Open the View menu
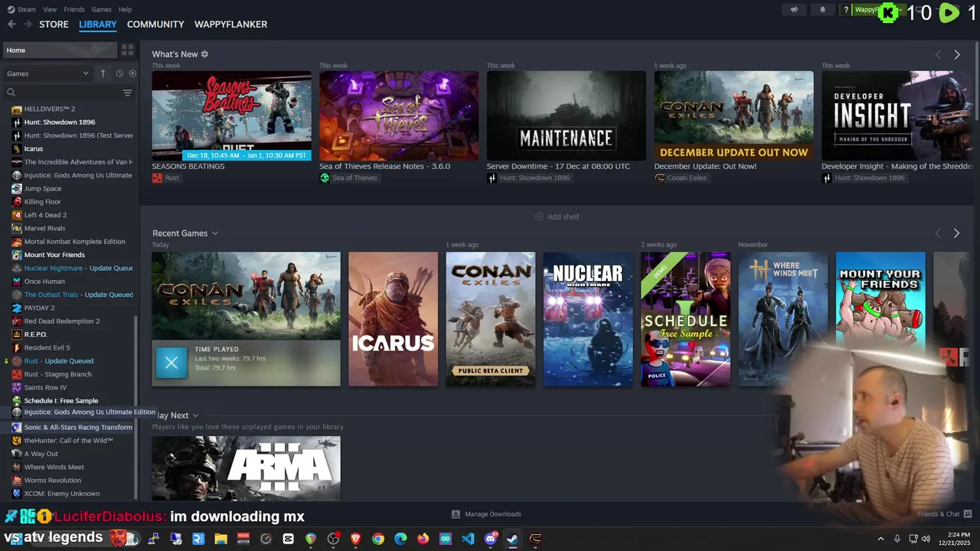980x551 pixels. (x=50, y=9)
